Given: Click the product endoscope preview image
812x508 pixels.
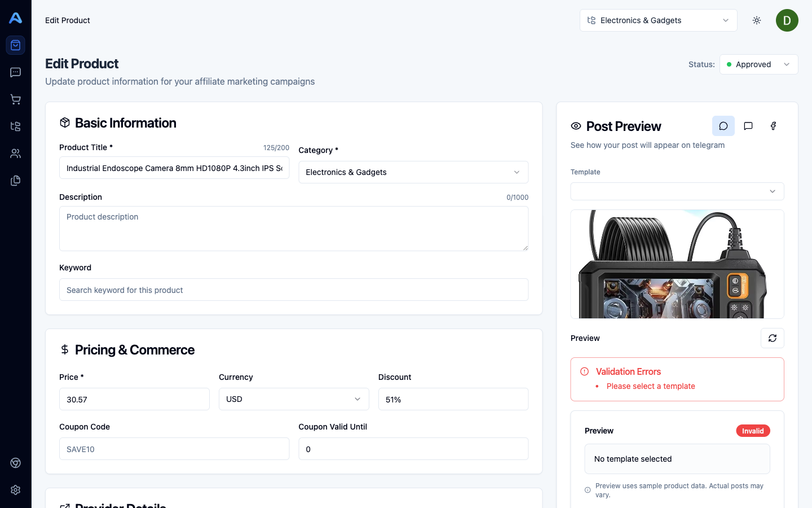Looking at the screenshot, I should click(677, 264).
